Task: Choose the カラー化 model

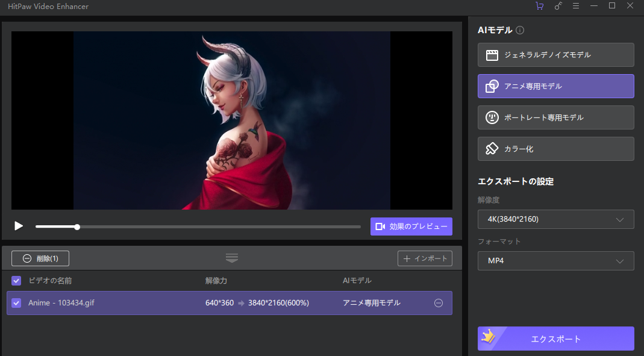Action: pos(555,149)
